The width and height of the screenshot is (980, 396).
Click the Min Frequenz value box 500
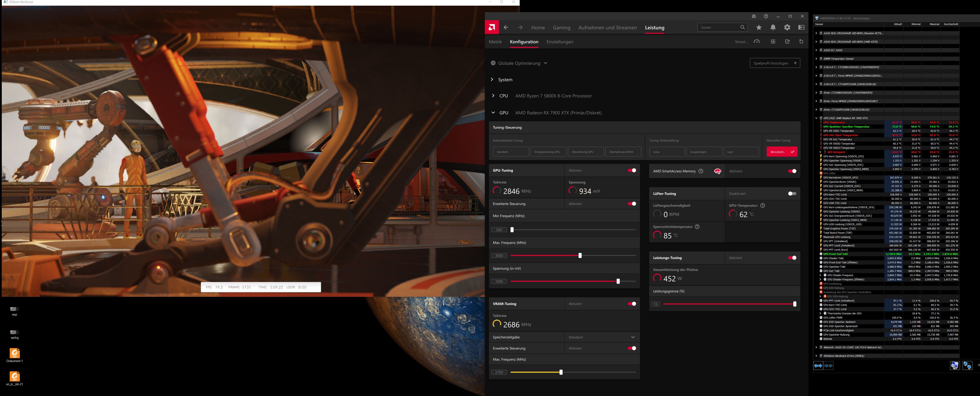(x=499, y=230)
